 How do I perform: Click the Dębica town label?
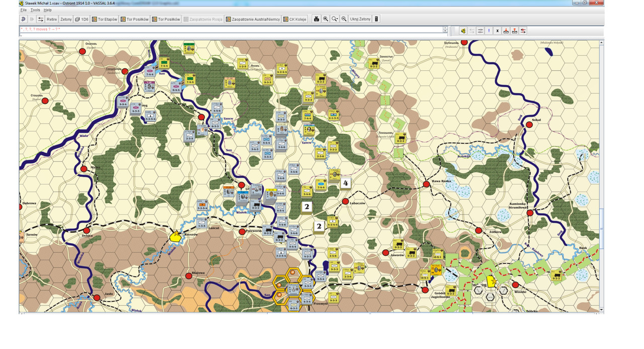(88, 235)
